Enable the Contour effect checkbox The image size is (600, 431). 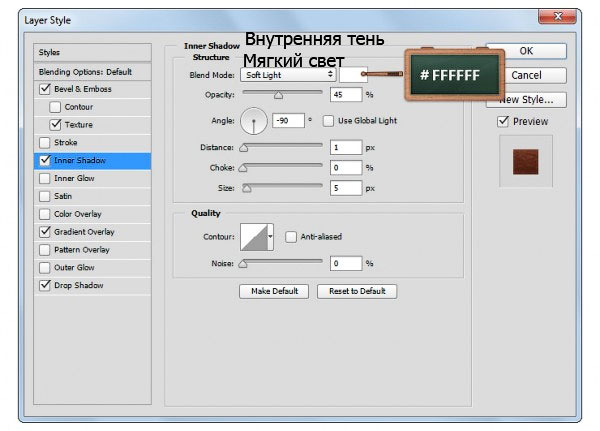pos(55,107)
